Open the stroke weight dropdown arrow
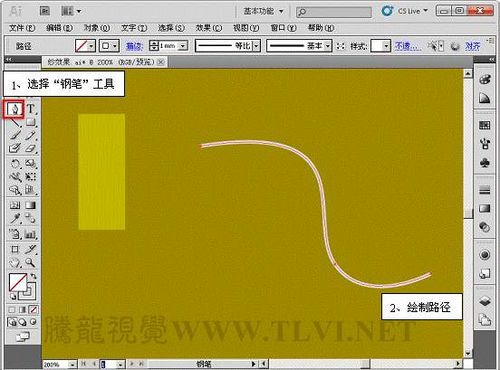The image size is (500, 370). 183,46
